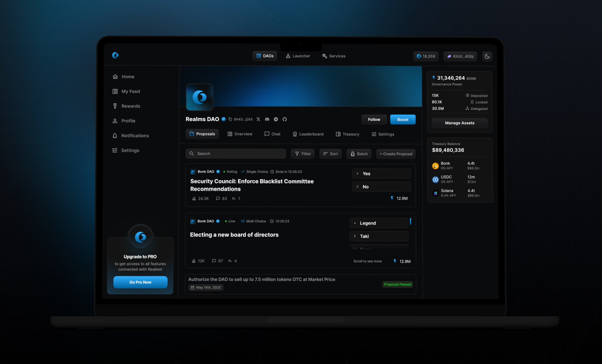Open sidebar Settings
This screenshot has width=602, height=364.
tap(126, 150)
